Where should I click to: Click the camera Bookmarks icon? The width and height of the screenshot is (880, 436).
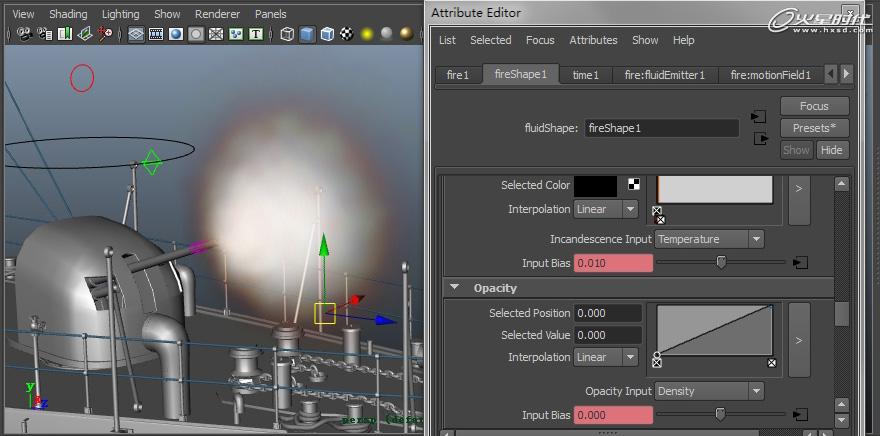tap(65, 35)
